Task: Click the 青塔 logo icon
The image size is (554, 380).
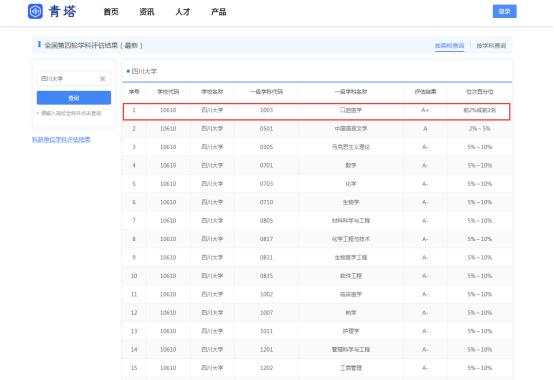Action: tap(35, 11)
